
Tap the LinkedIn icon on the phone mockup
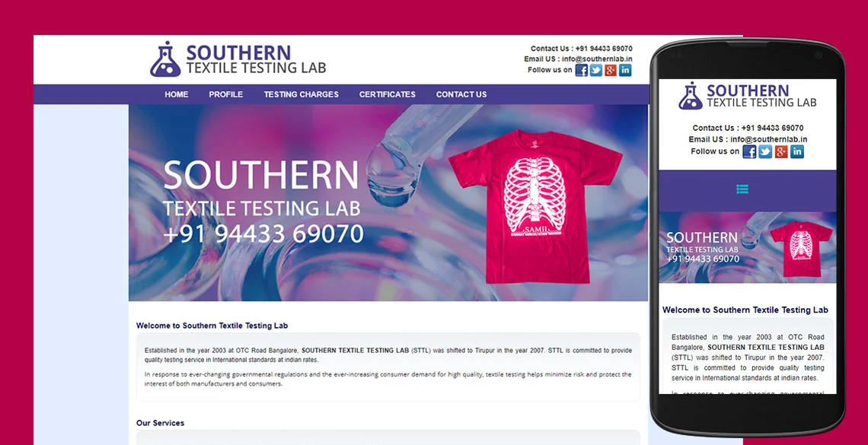point(797,152)
